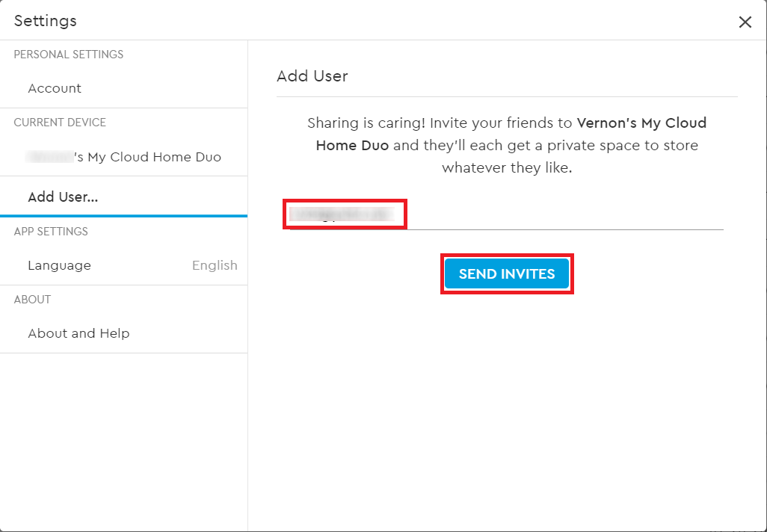Click the English language value
This screenshot has height=532, width=767.
point(215,265)
